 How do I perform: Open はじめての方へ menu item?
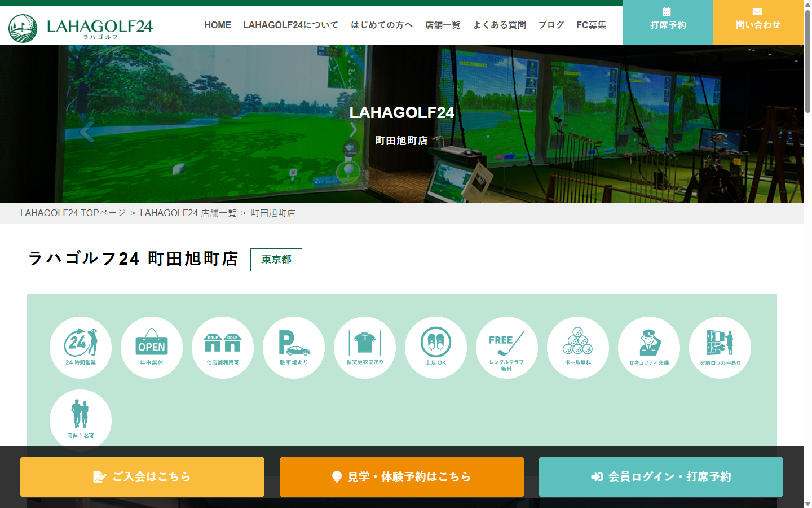click(x=382, y=25)
